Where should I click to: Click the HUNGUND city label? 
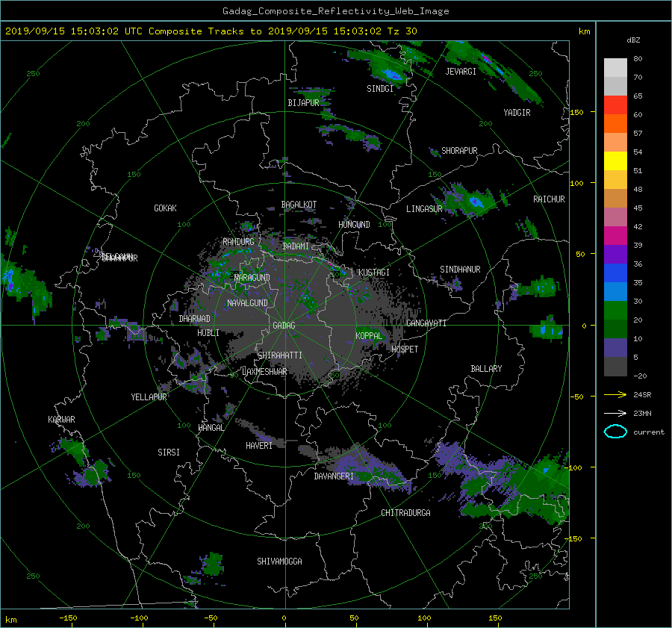point(354,225)
